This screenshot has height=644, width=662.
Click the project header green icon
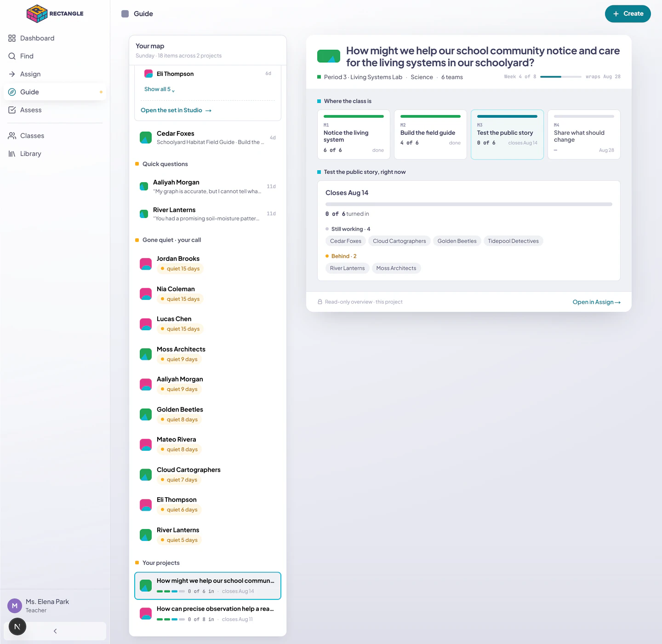[329, 56]
